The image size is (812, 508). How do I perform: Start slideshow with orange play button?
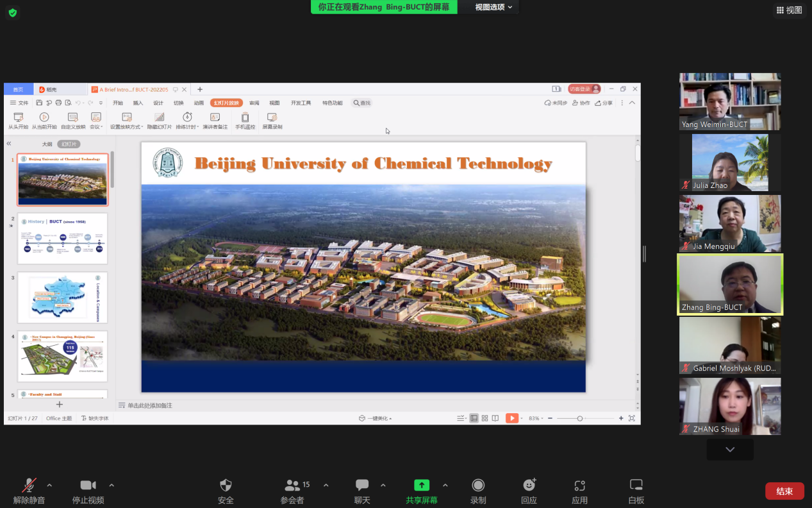point(512,418)
